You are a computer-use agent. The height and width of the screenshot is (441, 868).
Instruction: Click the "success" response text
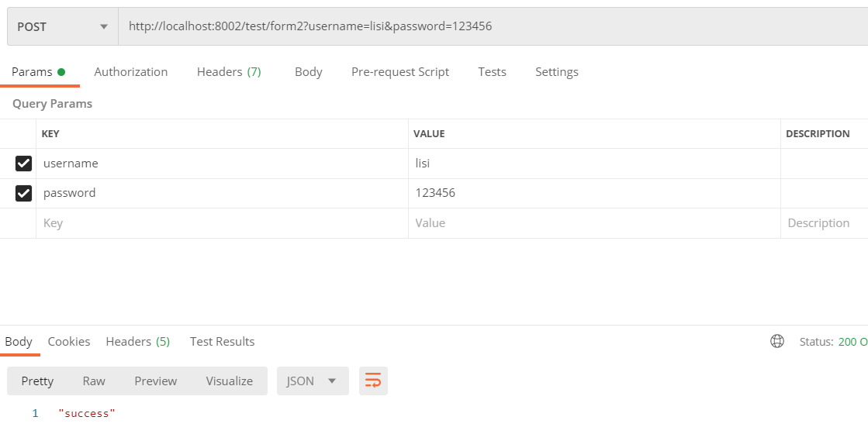tap(87, 413)
